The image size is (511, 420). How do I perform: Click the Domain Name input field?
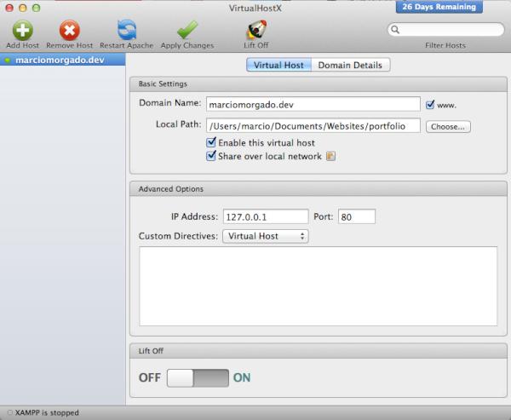point(313,104)
